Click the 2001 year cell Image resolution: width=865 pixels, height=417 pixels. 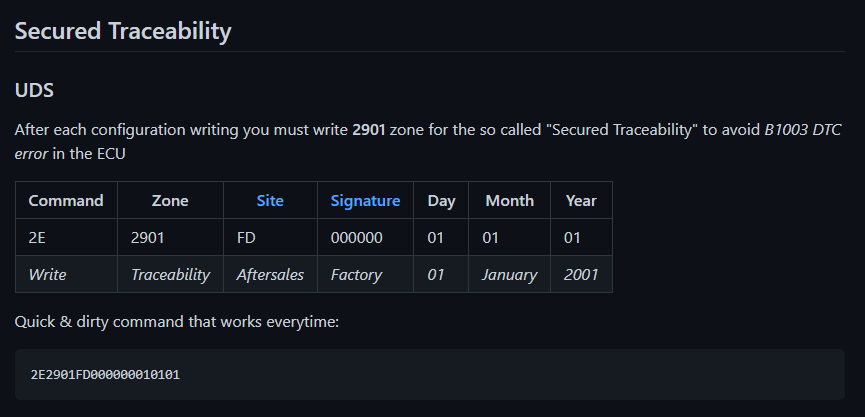(581, 274)
